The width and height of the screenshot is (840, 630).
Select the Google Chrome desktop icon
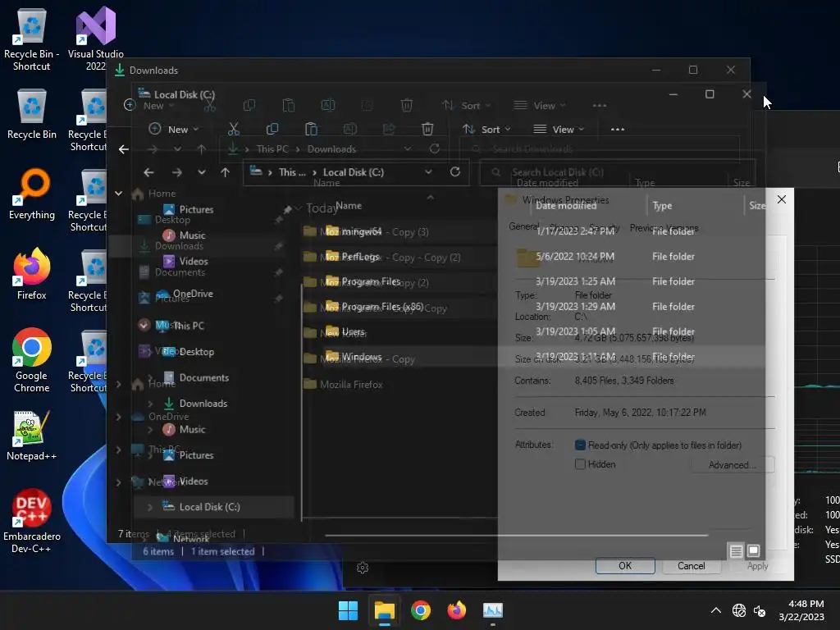pyautogui.click(x=32, y=360)
